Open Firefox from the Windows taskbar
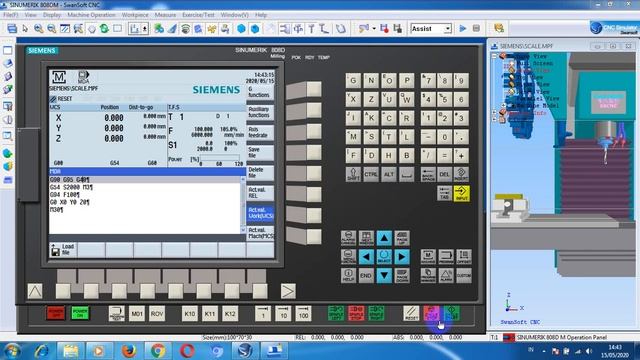 tap(129, 351)
